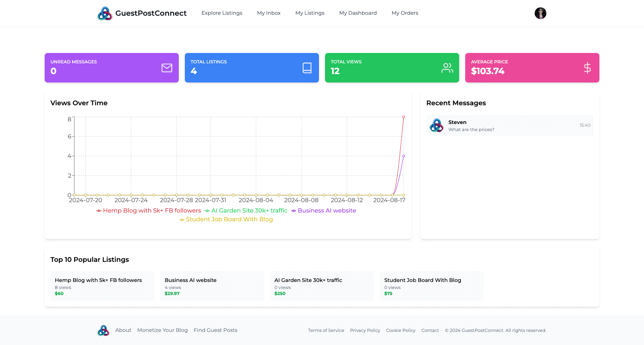The image size is (644, 345).
Task: Click the book icon on Total Listings card
Action: coord(307,68)
